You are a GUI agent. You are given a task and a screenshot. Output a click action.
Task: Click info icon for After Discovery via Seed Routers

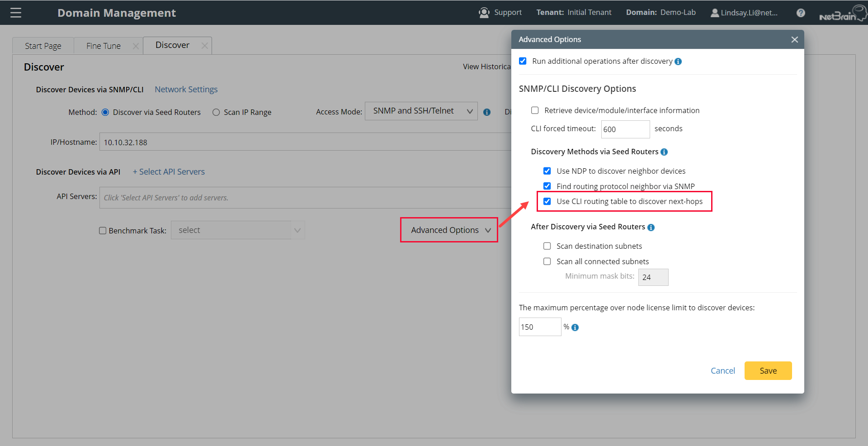pos(651,228)
